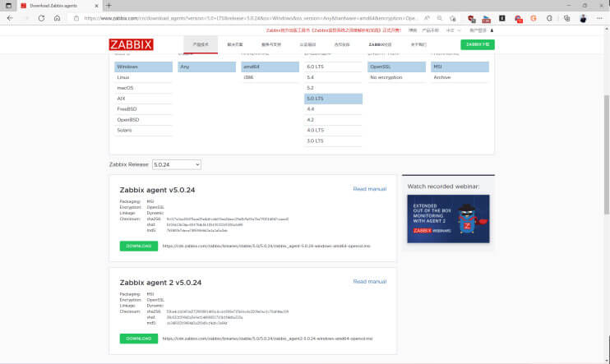Go back to the previous page
Viewport: 610px width, 364px height.
click(x=10, y=18)
